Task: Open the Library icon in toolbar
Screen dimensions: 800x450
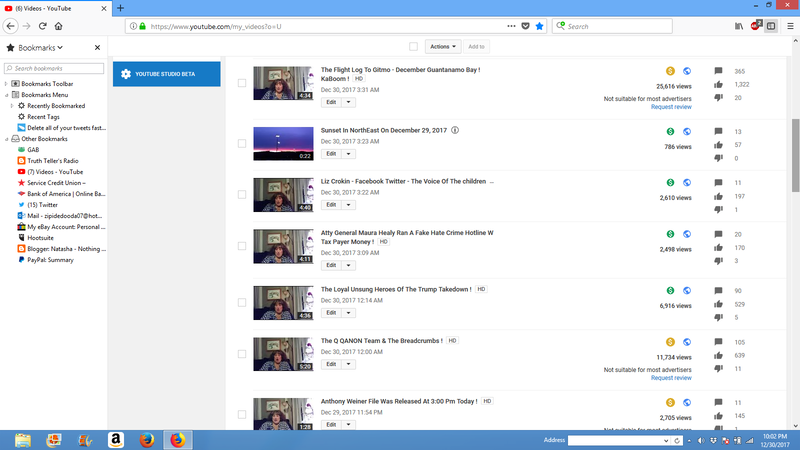Action: (x=739, y=26)
